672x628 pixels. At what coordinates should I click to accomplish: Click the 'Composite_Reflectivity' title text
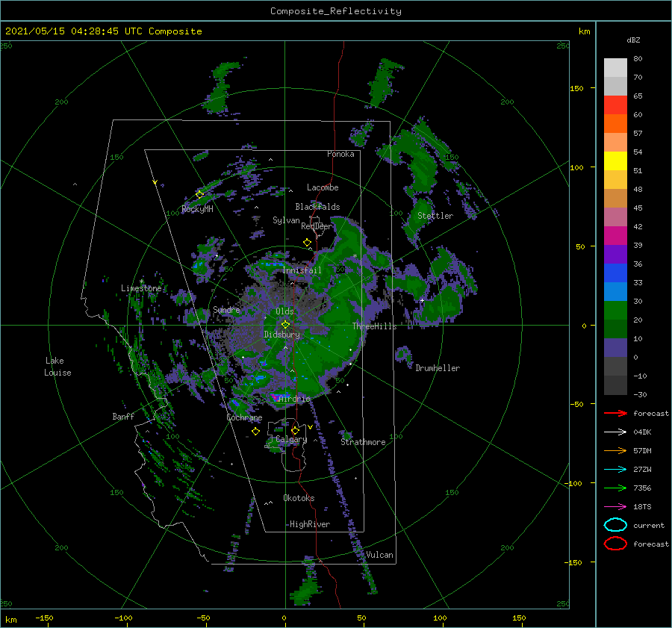click(x=336, y=11)
